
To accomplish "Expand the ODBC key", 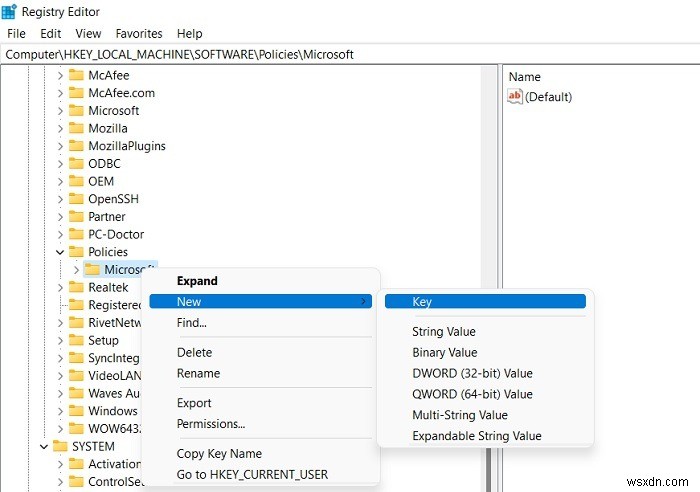I will point(60,164).
